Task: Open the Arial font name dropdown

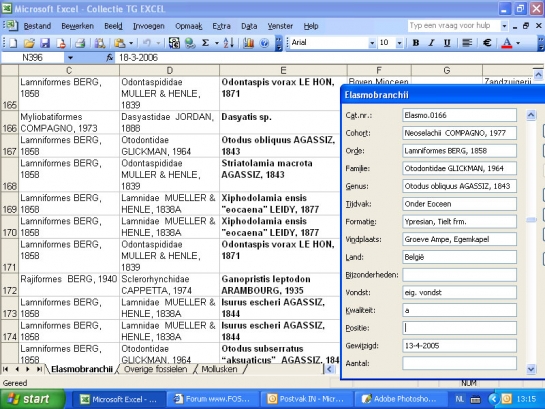Action: [372, 43]
